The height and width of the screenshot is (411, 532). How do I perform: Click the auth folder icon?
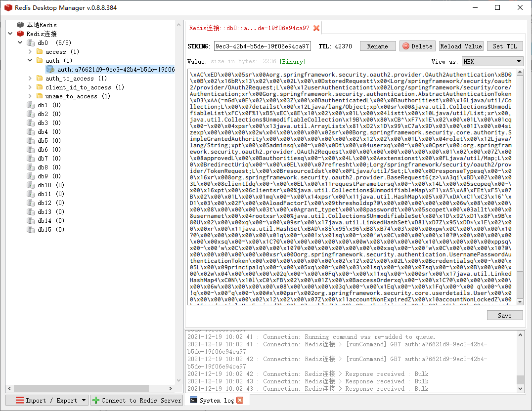pos(40,60)
